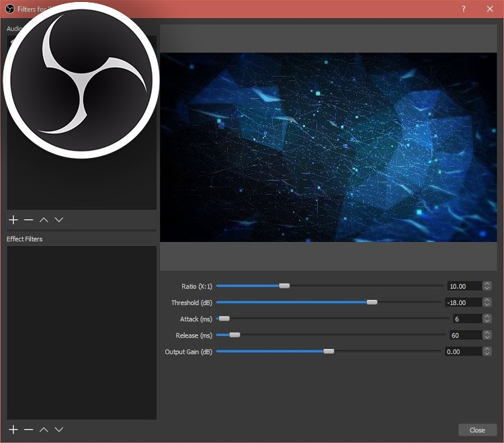The width and height of the screenshot is (504, 443).
Task: Click the Threshold value field showing -18.00
Action: tap(464, 303)
